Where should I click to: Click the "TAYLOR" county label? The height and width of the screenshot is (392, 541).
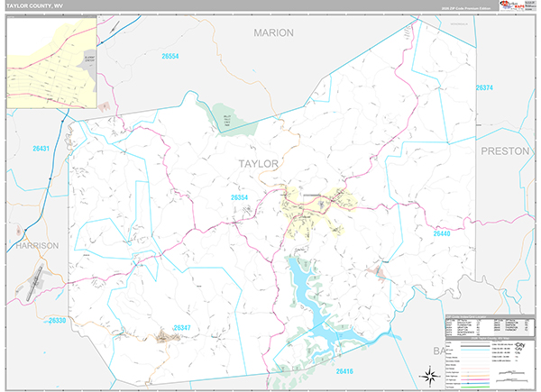(x=259, y=164)
